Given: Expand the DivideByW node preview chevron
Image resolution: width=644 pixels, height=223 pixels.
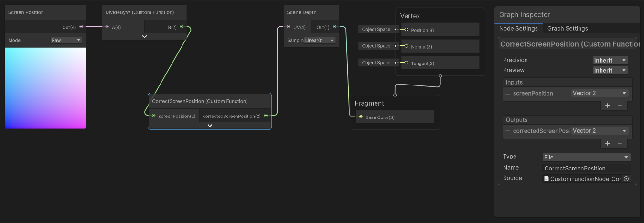Looking at the screenshot, I should tap(144, 37).
